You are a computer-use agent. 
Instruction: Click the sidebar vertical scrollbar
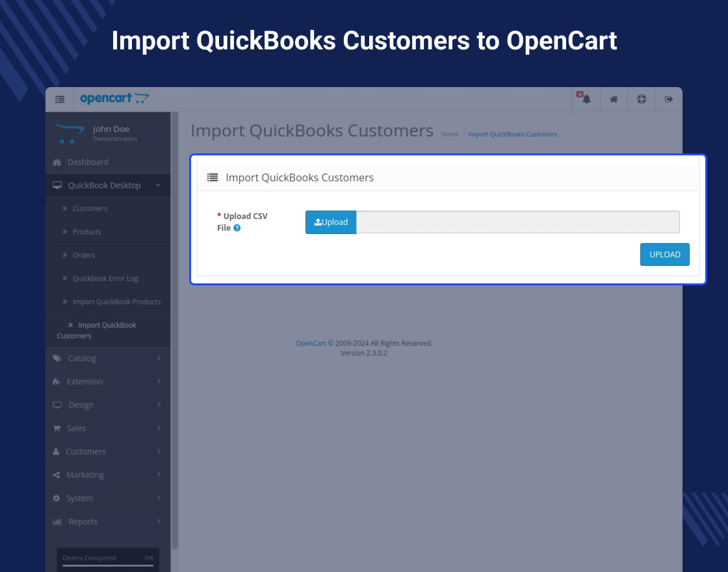(175, 331)
